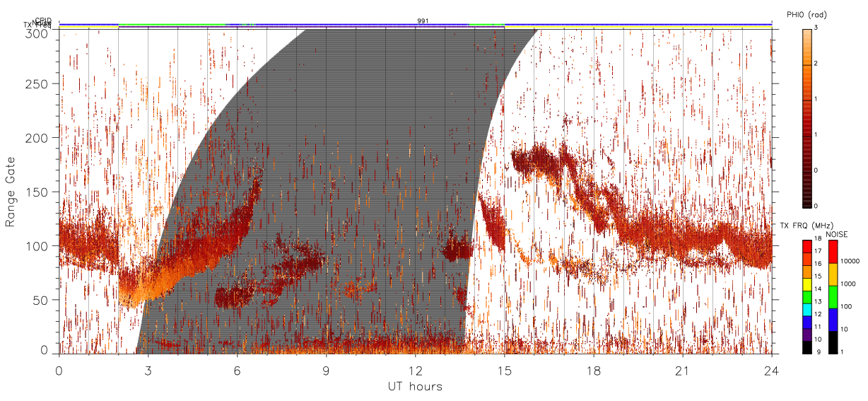Image resolution: width=868 pixels, height=401 pixels.
Task: Pick the 150 tick on the Range Gate axis
Action: click(38, 192)
